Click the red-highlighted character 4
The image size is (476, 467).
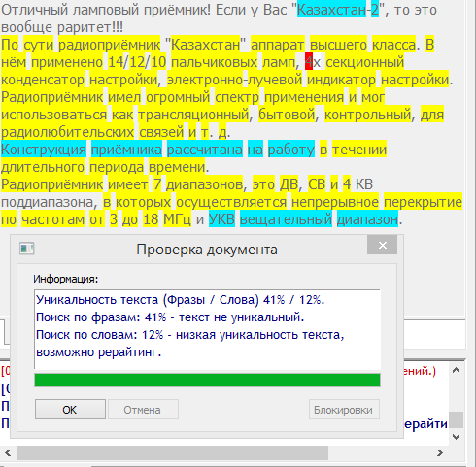pos(309,61)
